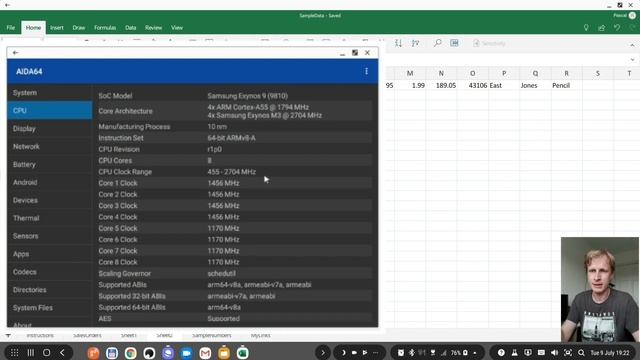Open the Instructions sheet tab
Screen dimensions: 640x360
tap(40, 336)
